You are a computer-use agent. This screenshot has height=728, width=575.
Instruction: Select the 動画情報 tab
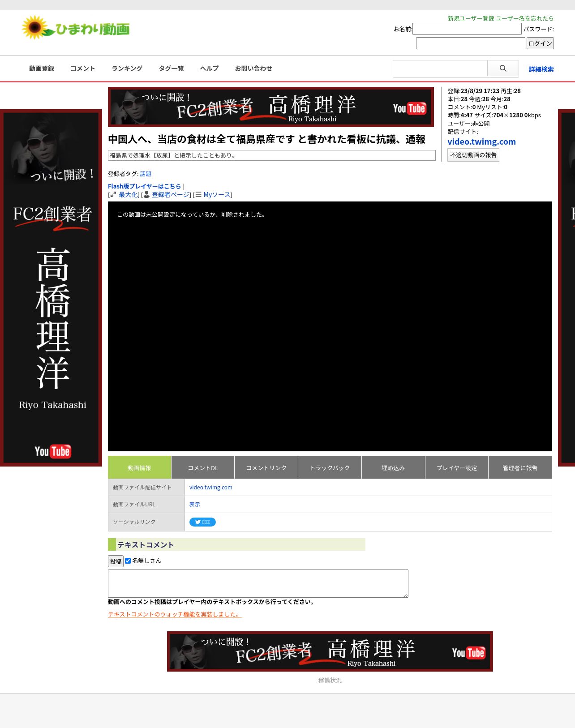pos(139,467)
